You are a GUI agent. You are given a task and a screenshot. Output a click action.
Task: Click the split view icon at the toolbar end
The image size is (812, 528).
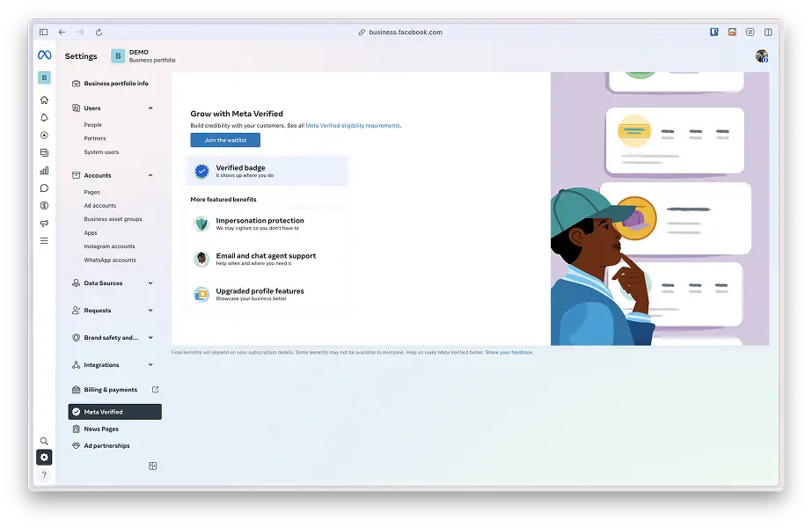[x=769, y=33]
